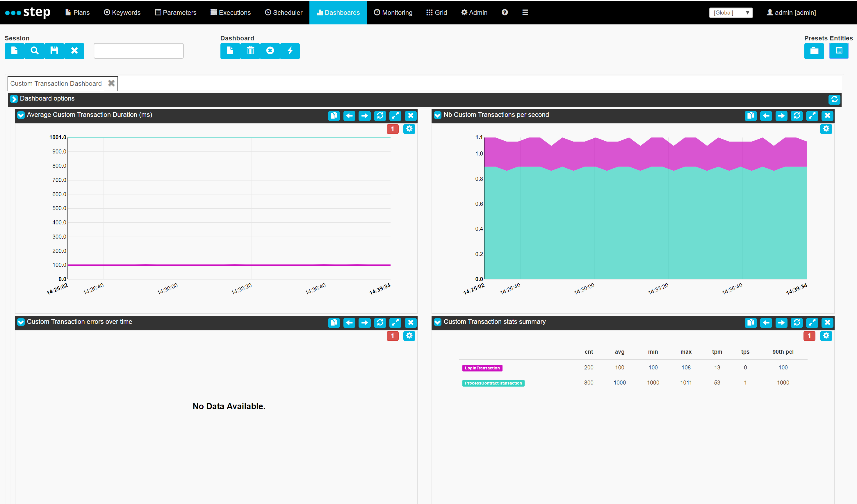Select the Custom Transaction Dashboard tab

(x=56, y=84)
